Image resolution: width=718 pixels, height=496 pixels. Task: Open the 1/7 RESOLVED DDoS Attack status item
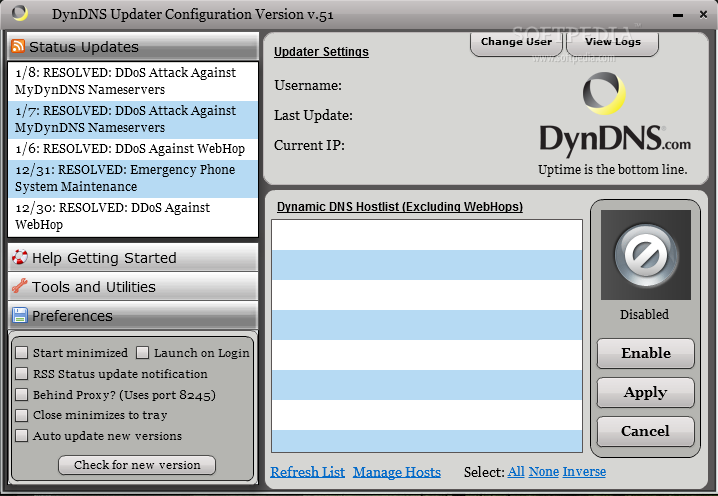(133, 120)
